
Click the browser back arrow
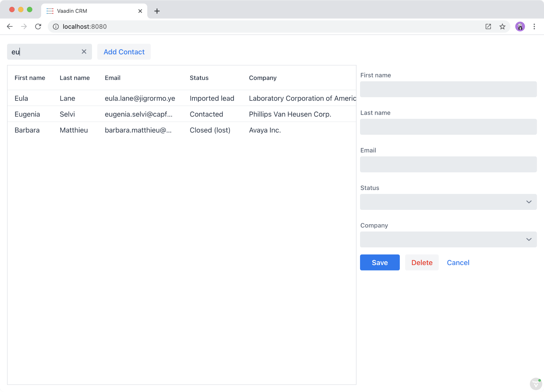click(x=10, y=26)
